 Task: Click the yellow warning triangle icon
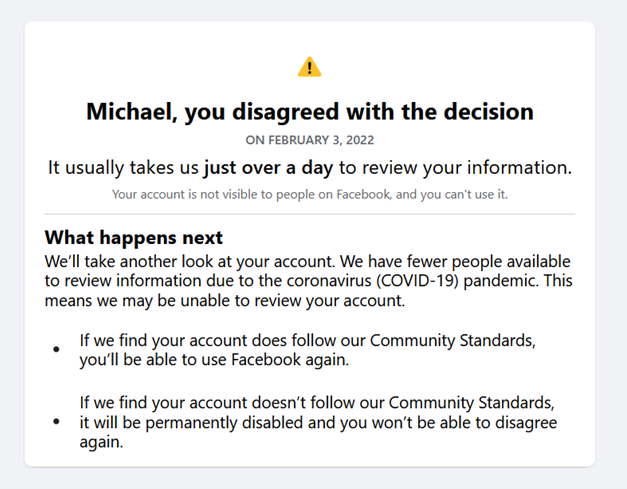tap(310, 67)
